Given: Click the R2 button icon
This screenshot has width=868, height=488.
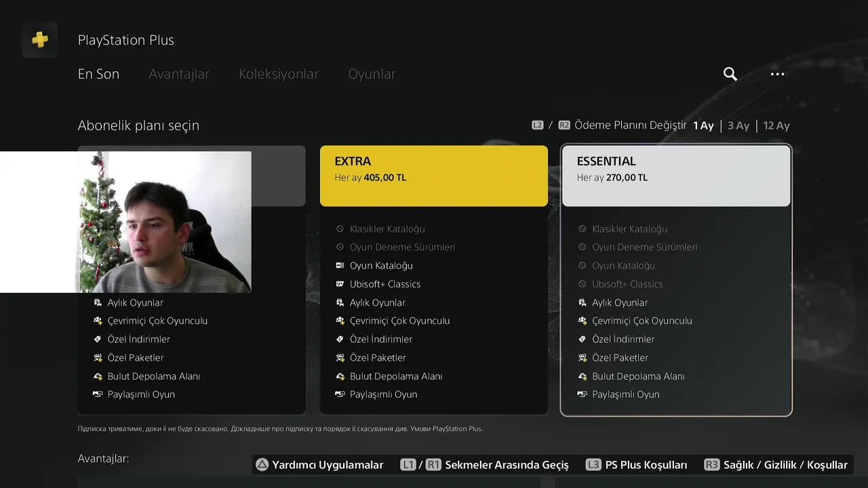Looking at the screenshot, I should pos(564,125).
